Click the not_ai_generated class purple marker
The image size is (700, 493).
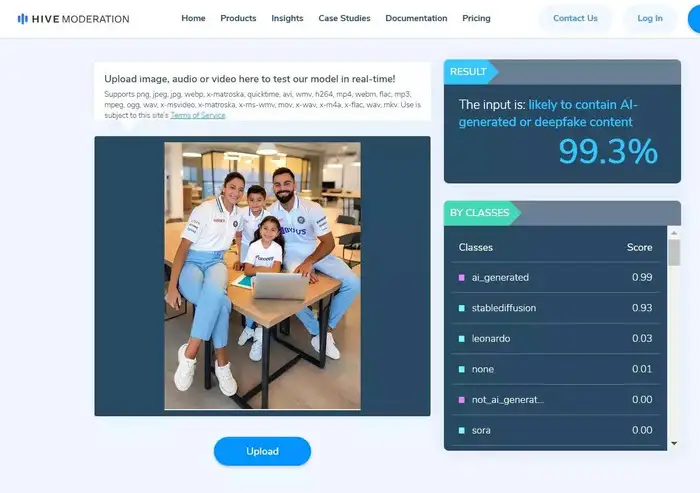[x=462, y=400]
